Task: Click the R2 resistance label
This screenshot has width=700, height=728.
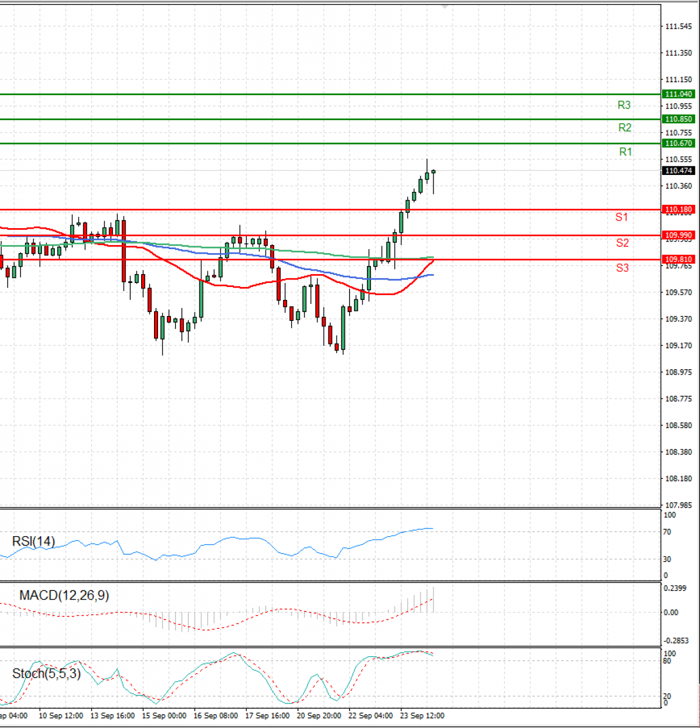Action: click(x=624, y=128)
